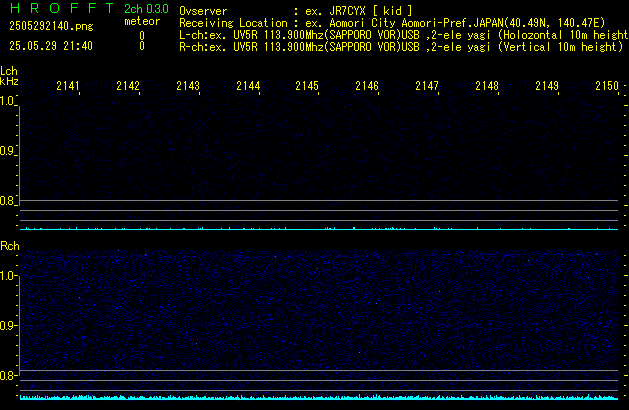Screen dimensions: 629x410
Task: Click the Rch 0.9 frequency axis label
Action: click(x=7, y=325)
